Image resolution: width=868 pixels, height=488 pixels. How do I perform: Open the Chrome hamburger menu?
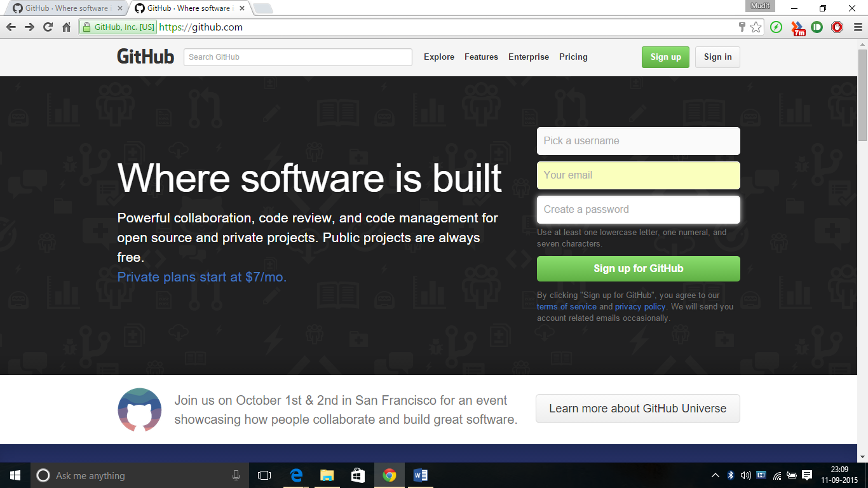tap(857, 27)
